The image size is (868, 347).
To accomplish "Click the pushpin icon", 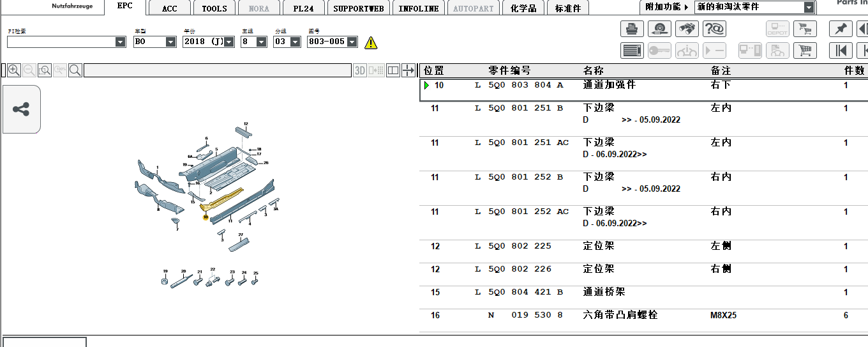I will 841,29.
